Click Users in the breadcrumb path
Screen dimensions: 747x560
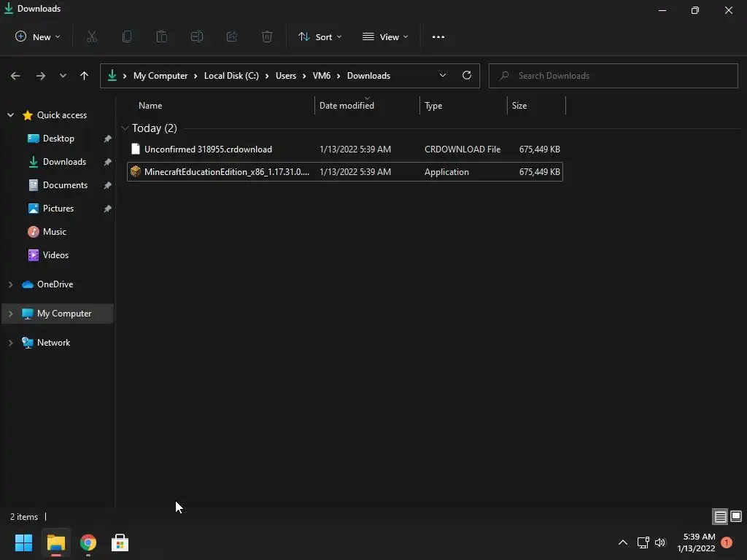point(286,76)
